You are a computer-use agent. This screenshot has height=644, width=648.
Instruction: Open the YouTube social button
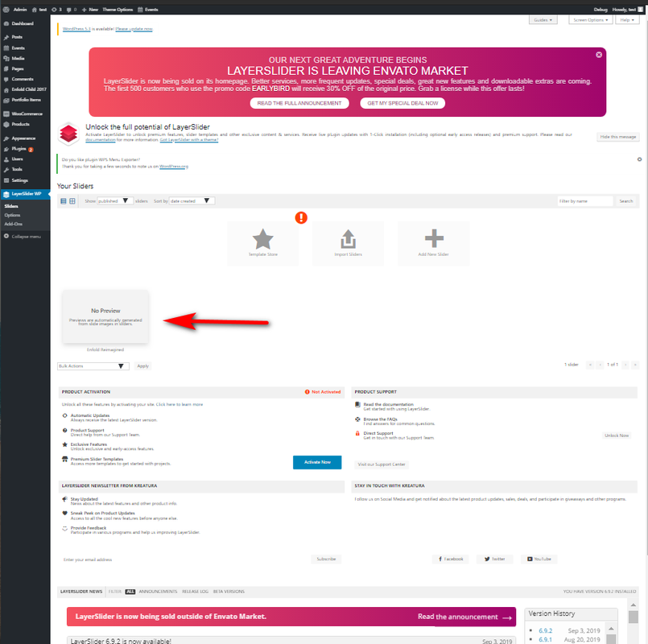coord(539,559)
